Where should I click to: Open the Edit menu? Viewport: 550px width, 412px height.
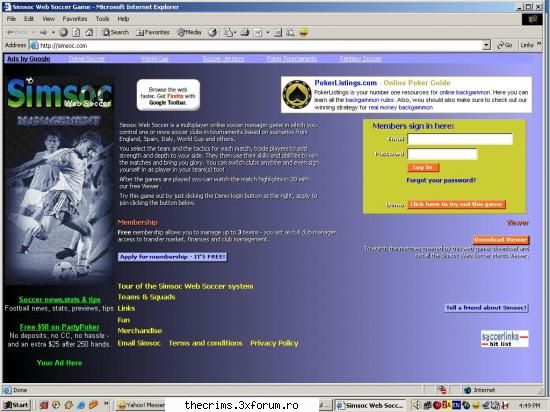click(29, 19)
